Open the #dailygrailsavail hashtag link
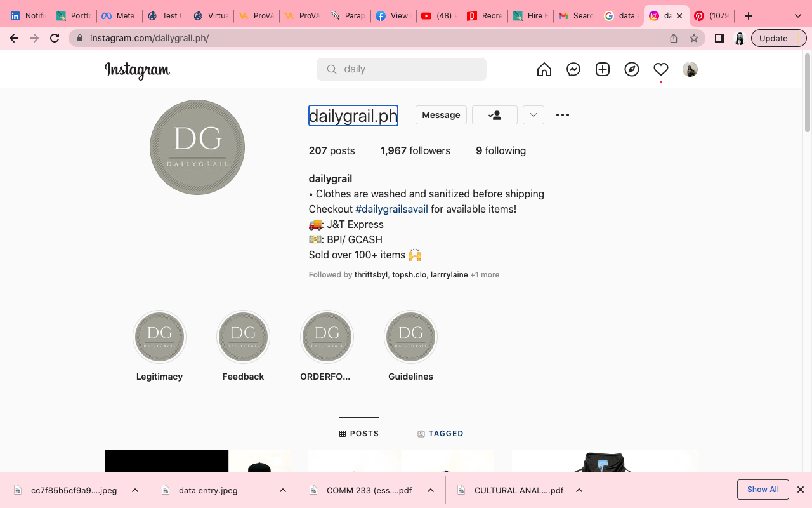This screenshot has height=508, width=812. click(x=391, y=209)
